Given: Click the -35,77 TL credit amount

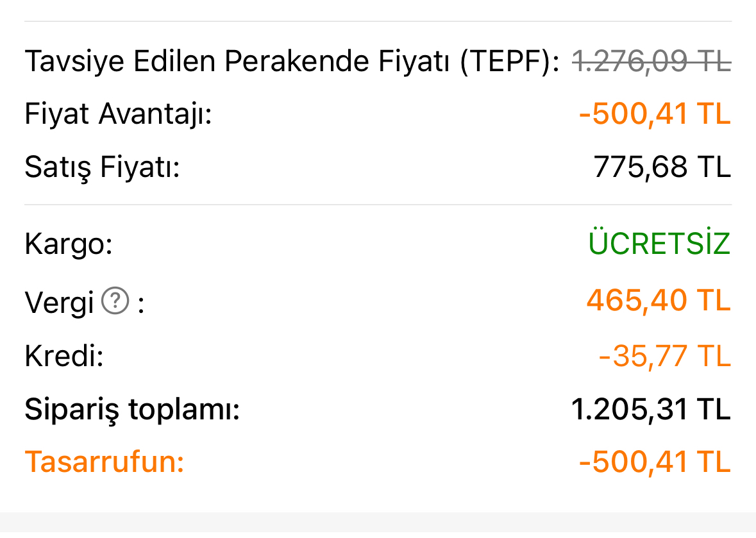Looking at the screenshot, I should click(665, 357).
